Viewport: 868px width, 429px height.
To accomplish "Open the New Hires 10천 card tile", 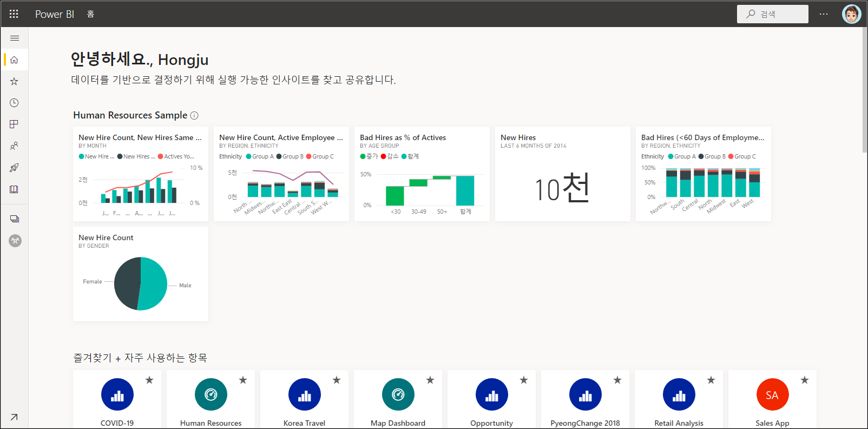I will [x=563, y=174].
